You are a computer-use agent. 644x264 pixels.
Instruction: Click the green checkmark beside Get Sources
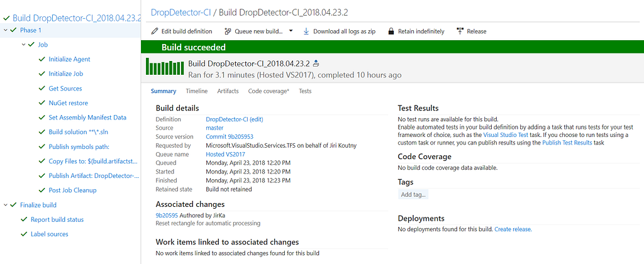pyautogui.click(x=41, y=88)
